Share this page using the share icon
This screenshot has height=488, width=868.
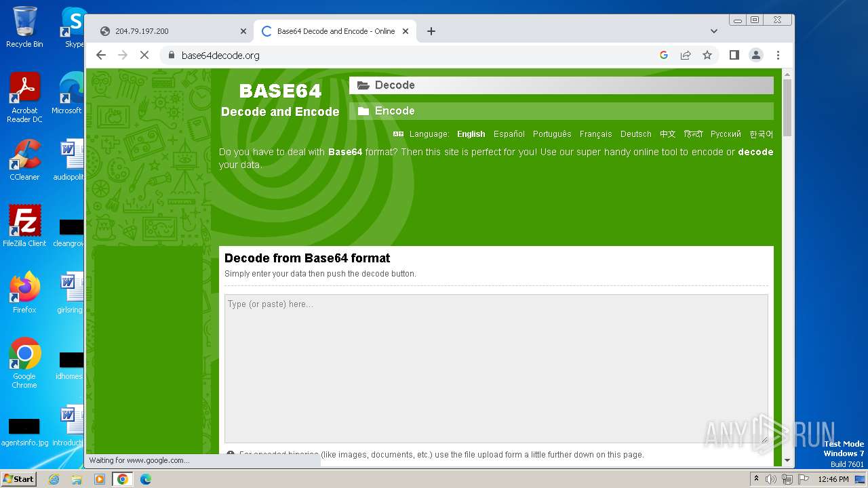[x=686, y=55]
